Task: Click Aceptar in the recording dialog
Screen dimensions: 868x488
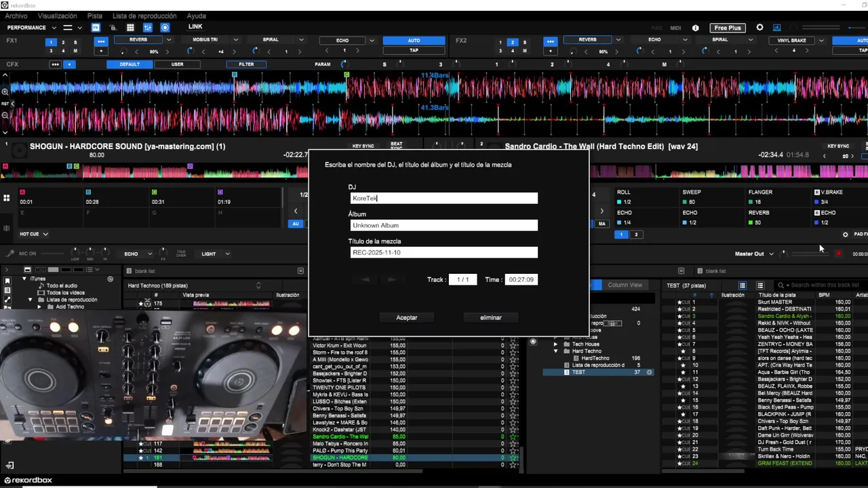Action: tap(407, 318)
